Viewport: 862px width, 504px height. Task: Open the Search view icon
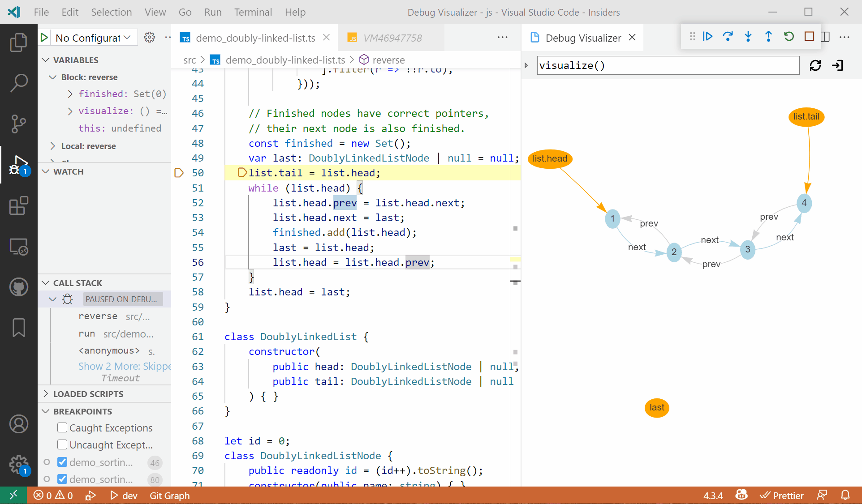pos(18,83)
